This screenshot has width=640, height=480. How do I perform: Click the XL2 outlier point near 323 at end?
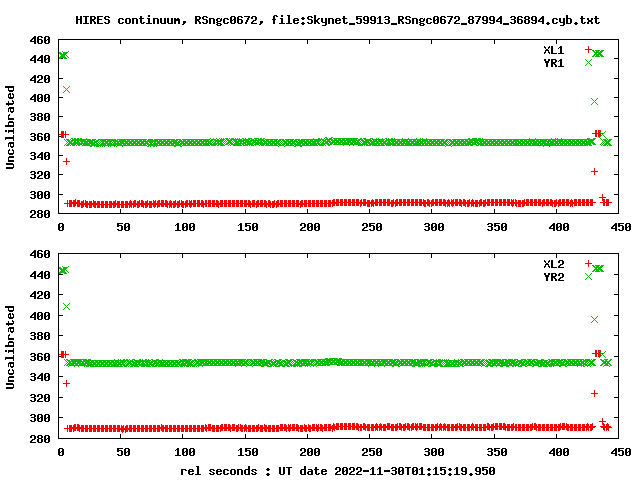[x=594, y=393]
